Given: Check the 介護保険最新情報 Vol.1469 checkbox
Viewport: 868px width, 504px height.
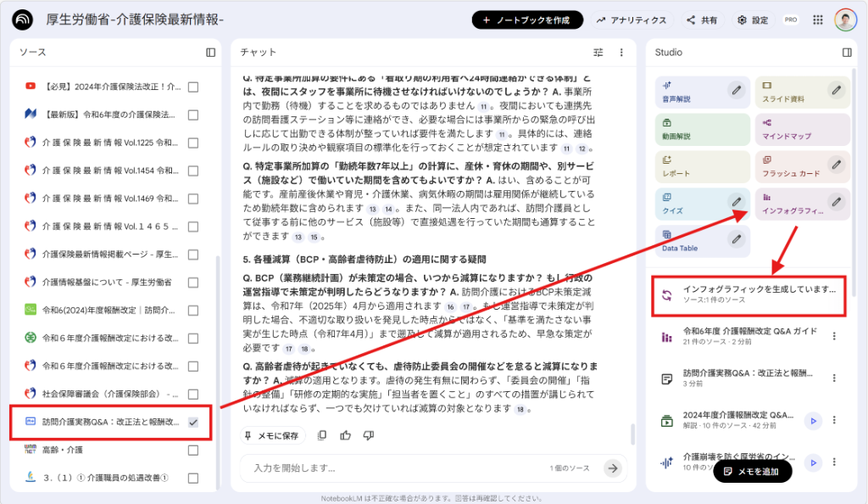Looking at the screenshot, I should click(193, 199).
